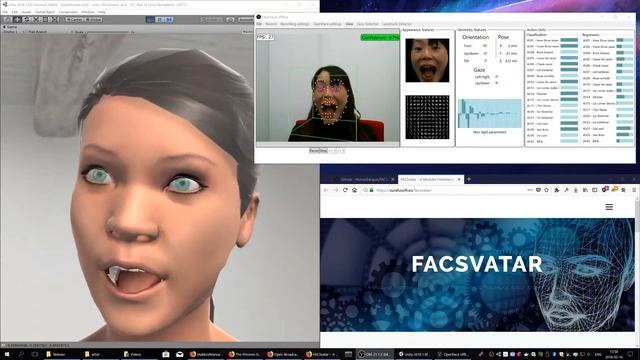The height and width of the screenshot is (360, 640).
Task: Open OpenFace's Landmark Detector menu
Action: 397,24
